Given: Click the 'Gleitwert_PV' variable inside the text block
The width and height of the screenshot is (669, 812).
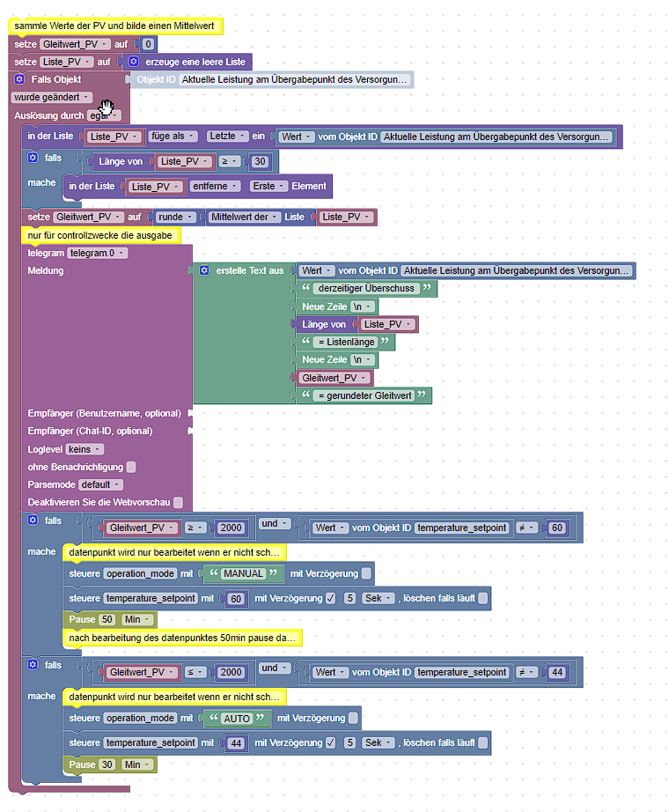Looking at the screenshot, I should [334, 378].
